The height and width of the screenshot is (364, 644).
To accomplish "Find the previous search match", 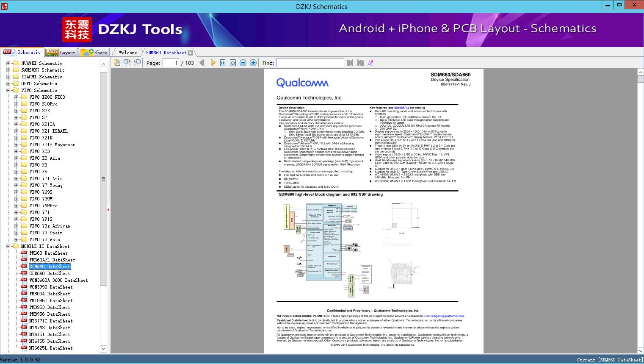I will point(350,63).
